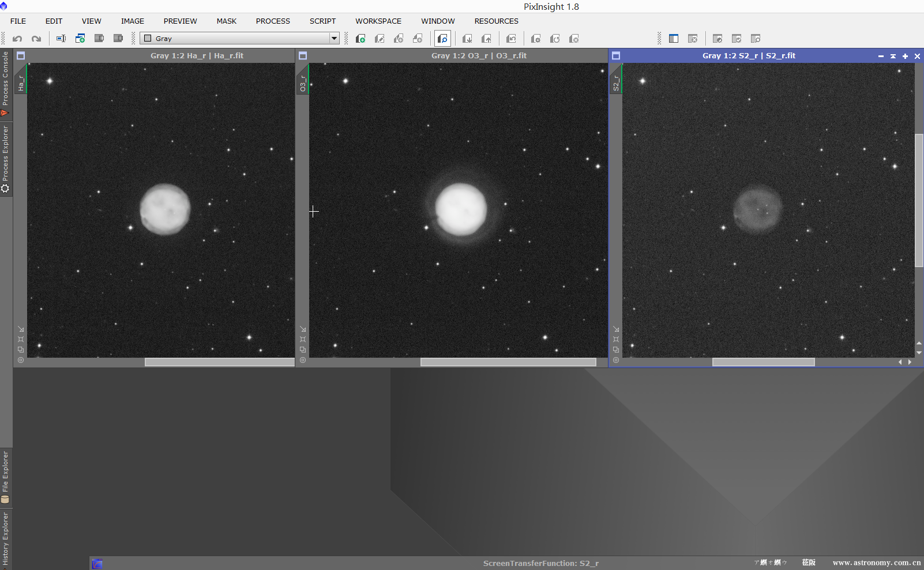Open the History Explorer side panel
924x570 pixels.
click(6, 539)
